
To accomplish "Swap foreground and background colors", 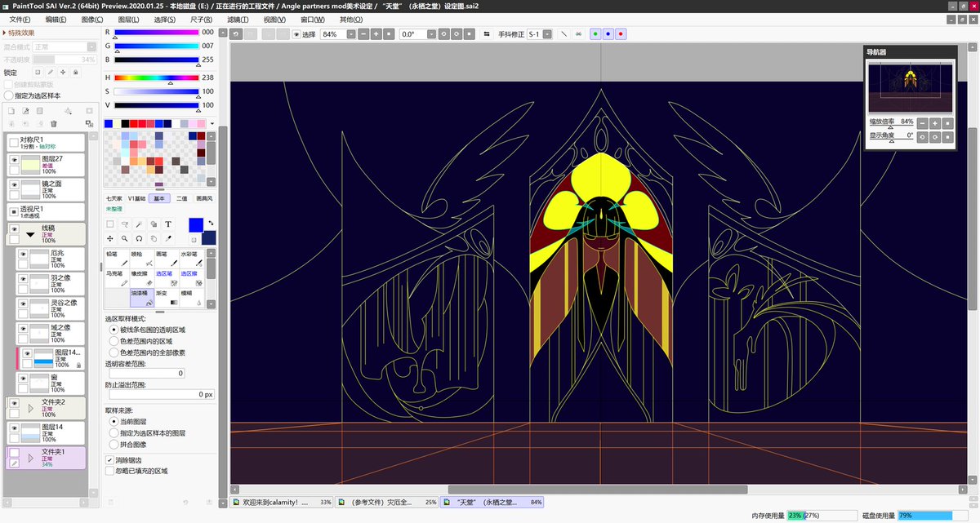I will pos(211,222).
